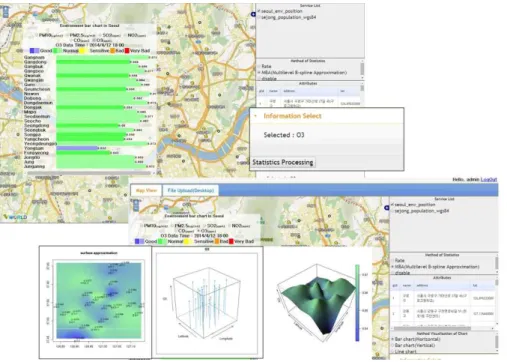Click blue plus icon beside lower Service List
The height and width of the screenshot is (362, 507).
coord(387,207)
